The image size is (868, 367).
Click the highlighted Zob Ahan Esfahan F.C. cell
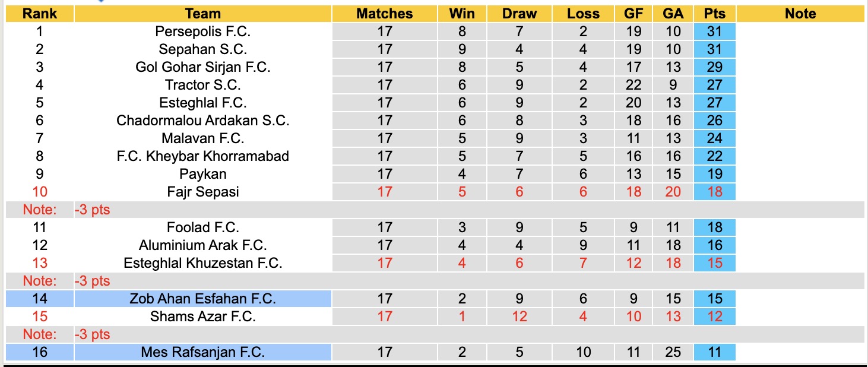[202, 299]
